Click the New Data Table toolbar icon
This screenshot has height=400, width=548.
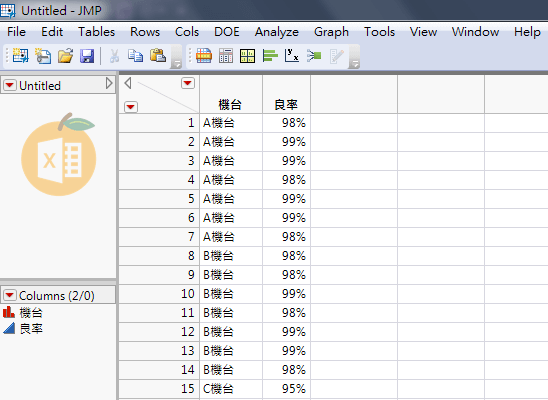[20, 56]
